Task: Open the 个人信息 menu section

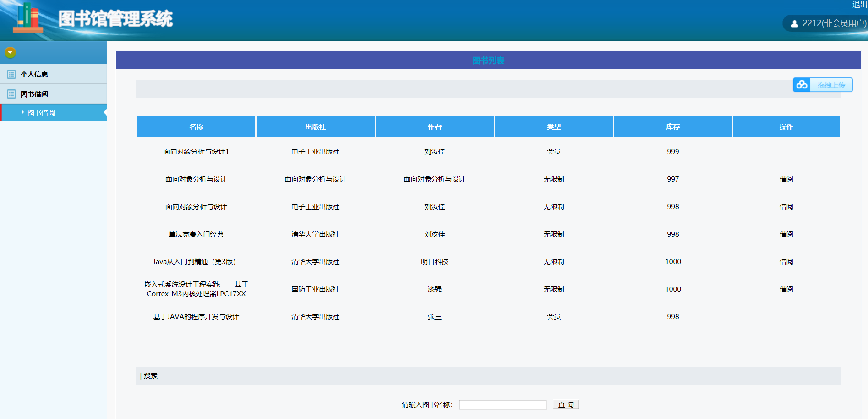Action: click(x=34, y=74)
